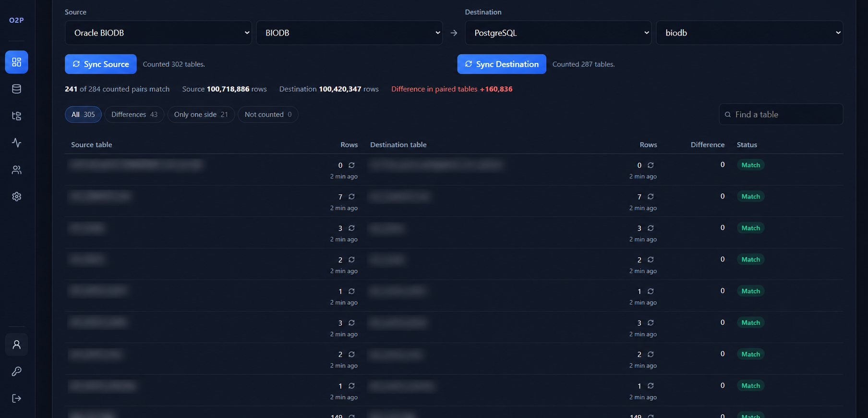Click the O2P logo

coord(16,20)
